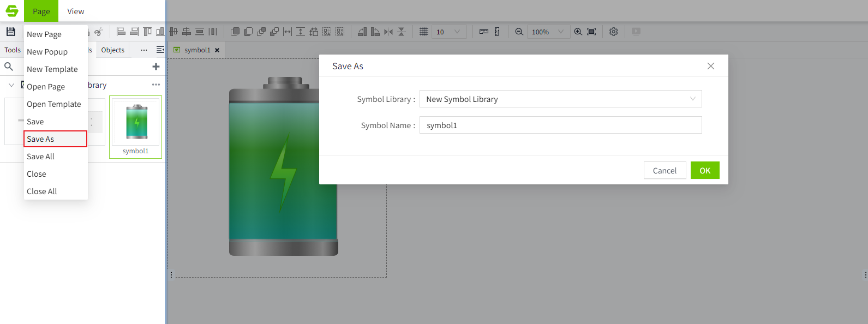Switch to the Objects tab
This screenshot has width=868, height=324.
[x=113, y=50]
